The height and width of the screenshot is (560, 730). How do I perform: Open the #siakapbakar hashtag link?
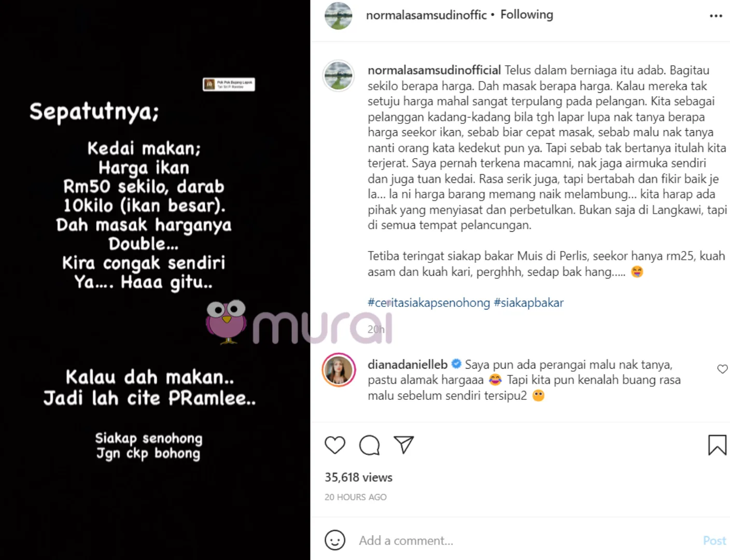[528, 303]
